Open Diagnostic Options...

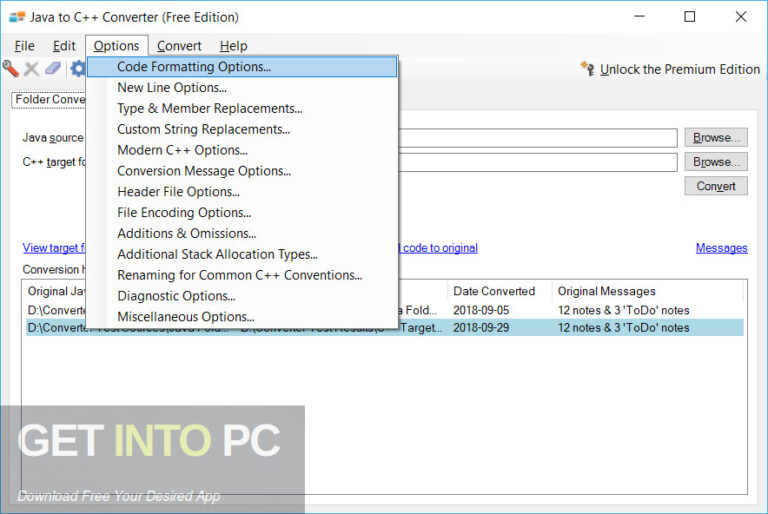coord(242,296)
